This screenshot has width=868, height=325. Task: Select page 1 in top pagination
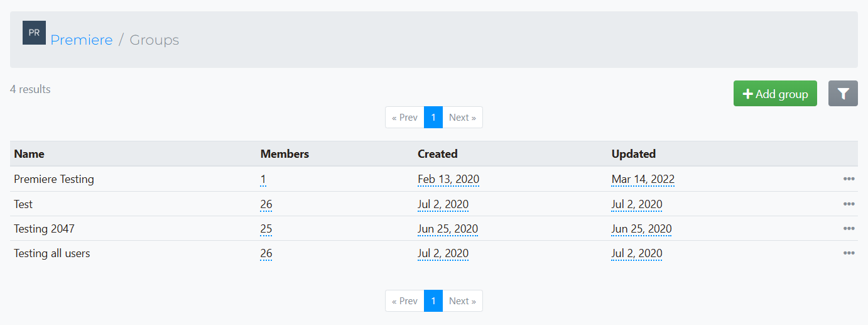click(x=433, y=118)
